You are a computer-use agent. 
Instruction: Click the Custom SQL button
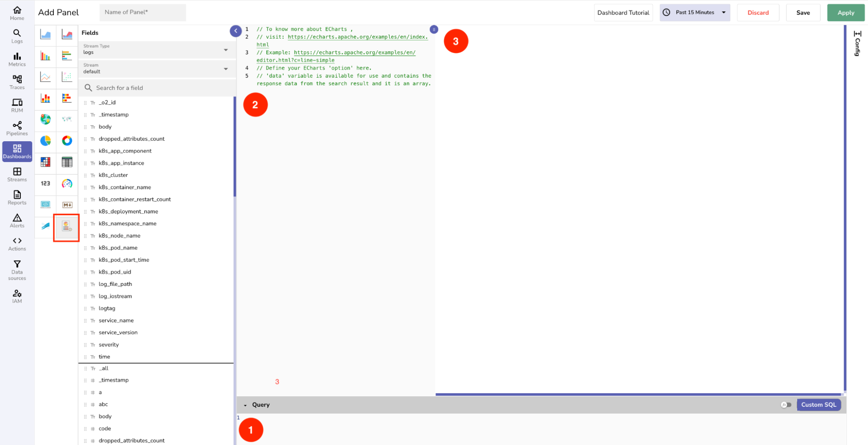coord(818,405)
